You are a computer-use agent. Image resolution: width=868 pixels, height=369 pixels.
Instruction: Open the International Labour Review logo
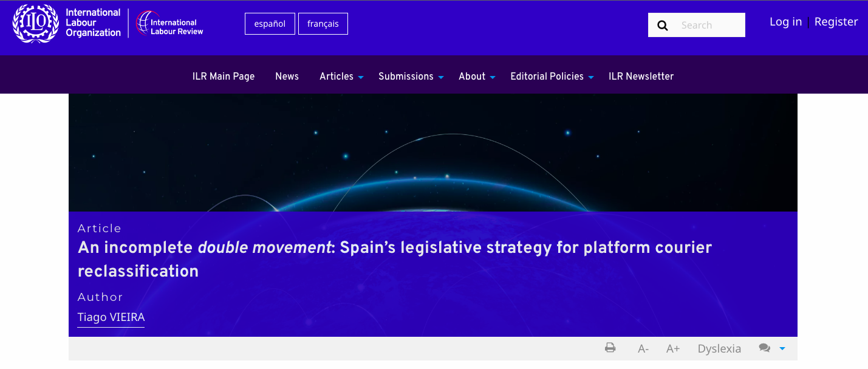(x=169, y=24)
